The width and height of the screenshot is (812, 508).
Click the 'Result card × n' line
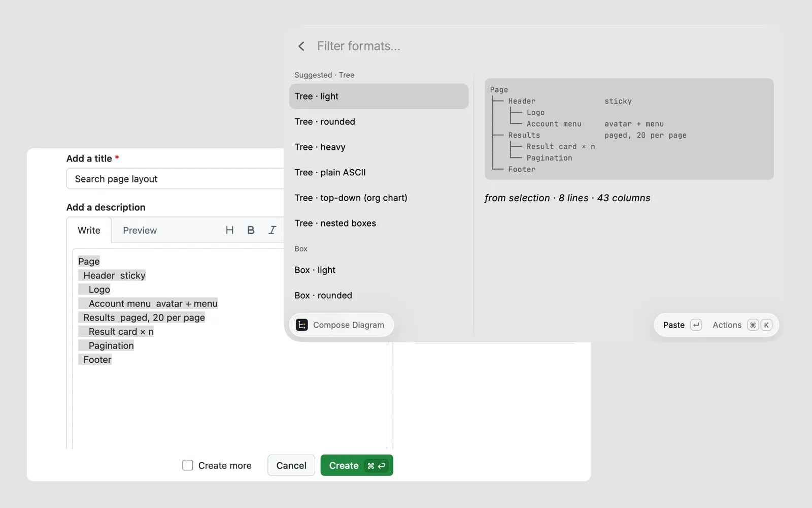tap(116, 332)
